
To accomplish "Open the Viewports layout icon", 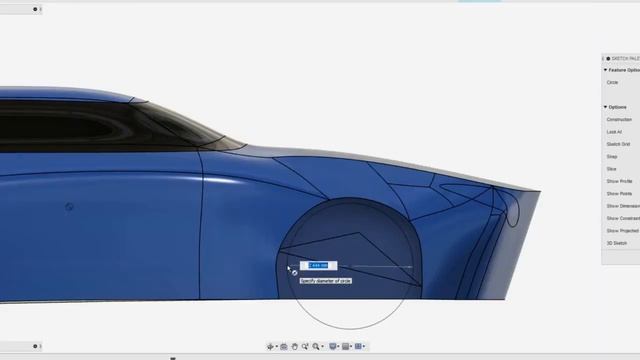I will (x=358, y=347).
